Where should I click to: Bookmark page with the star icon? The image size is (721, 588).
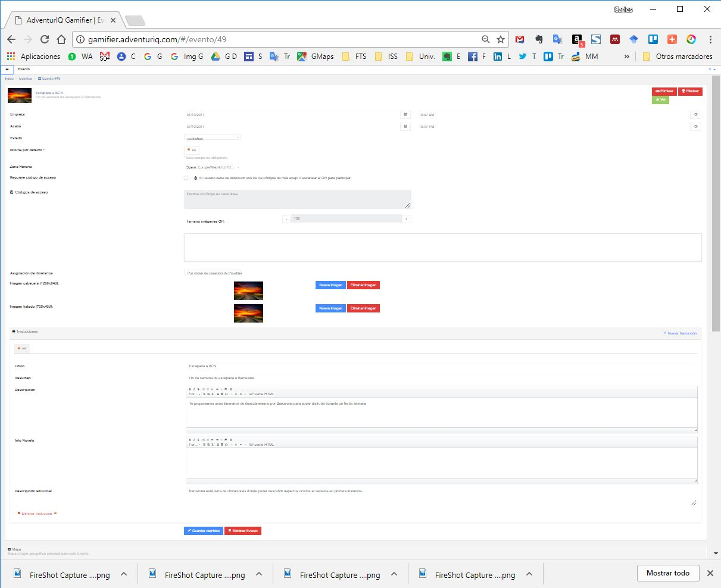[501, 39]
